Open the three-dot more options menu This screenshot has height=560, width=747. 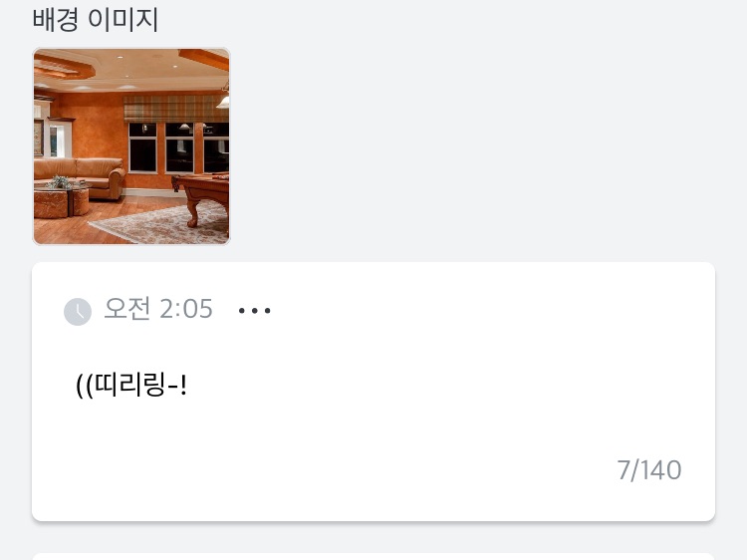254,311
